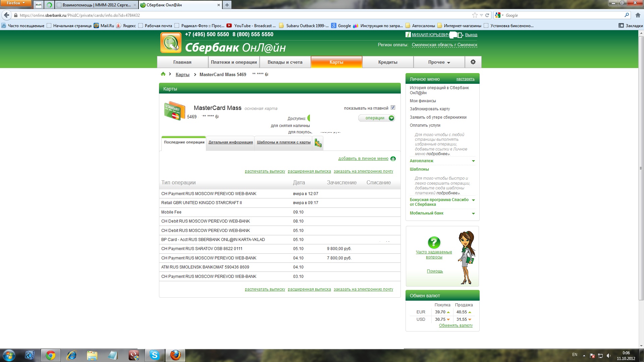Click the Карты breadcrumb link
The image size is (644, 362).
[182, 74]
